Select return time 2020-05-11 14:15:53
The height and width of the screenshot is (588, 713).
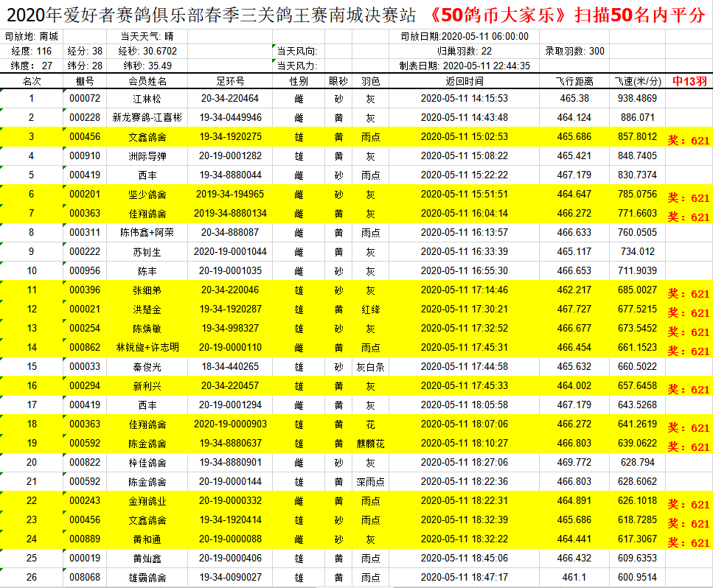(x=465, y=99)
